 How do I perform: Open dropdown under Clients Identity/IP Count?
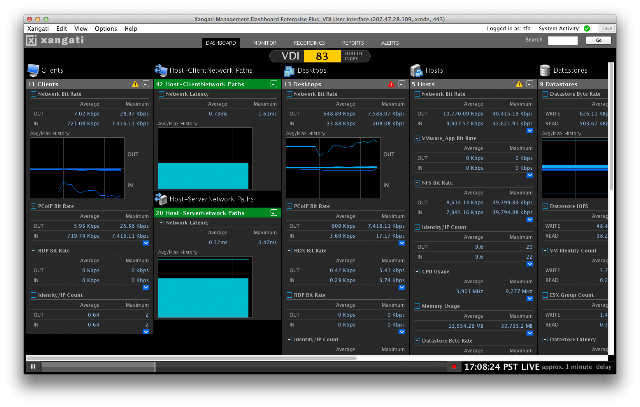(146, 332)
